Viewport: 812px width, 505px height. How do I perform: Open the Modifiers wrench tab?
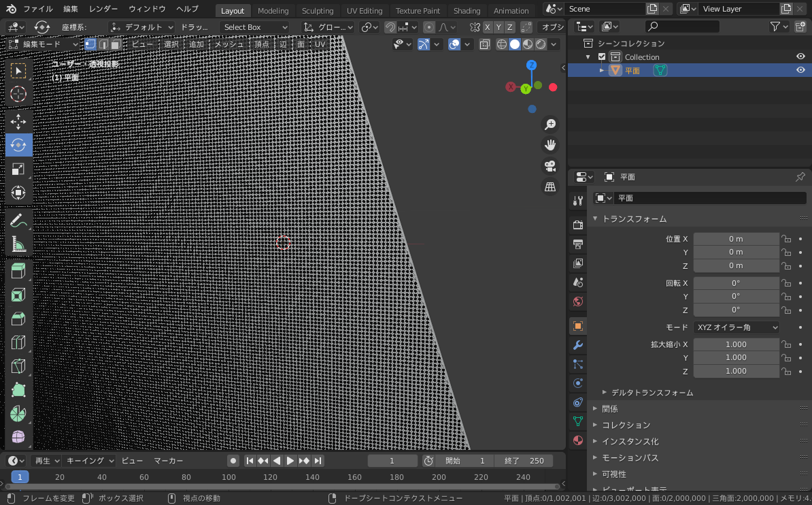(578, 345)
